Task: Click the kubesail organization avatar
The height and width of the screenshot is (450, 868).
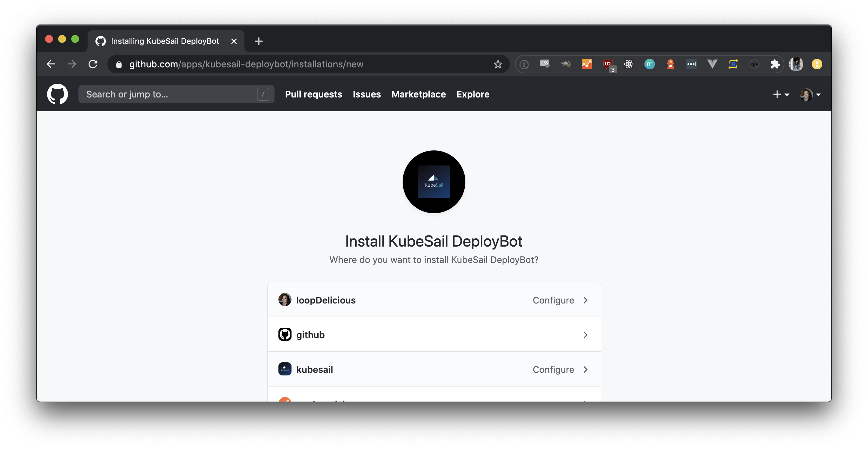Action: [x=285, y=369]
